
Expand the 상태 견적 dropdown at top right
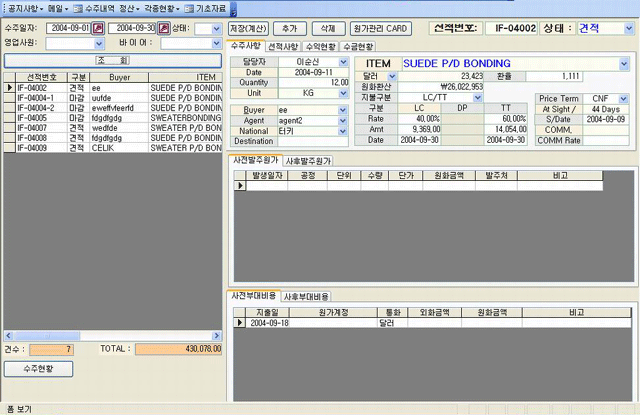(x=628, y=28)
